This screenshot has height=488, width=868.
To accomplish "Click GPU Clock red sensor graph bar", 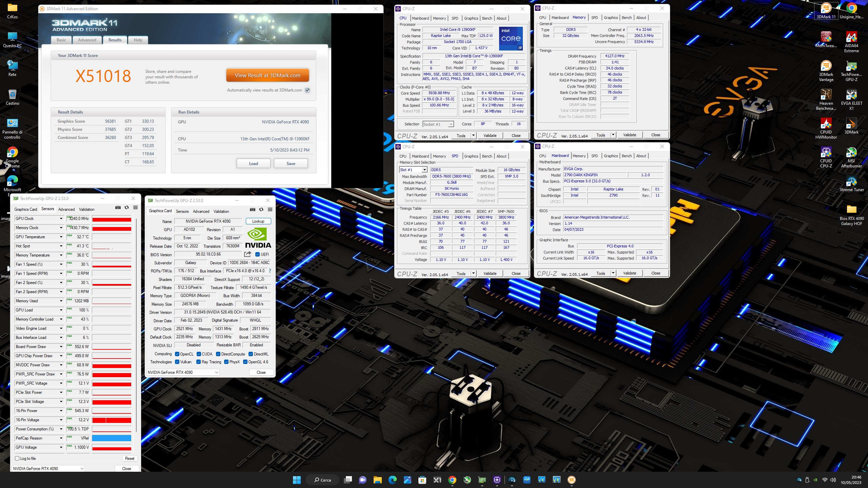I will 112,219.
